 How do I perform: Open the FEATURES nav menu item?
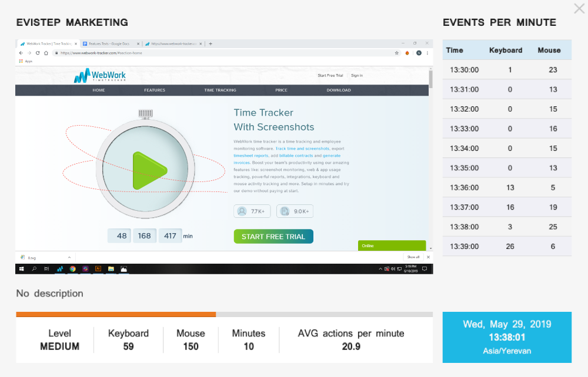[x=155, y=90]
